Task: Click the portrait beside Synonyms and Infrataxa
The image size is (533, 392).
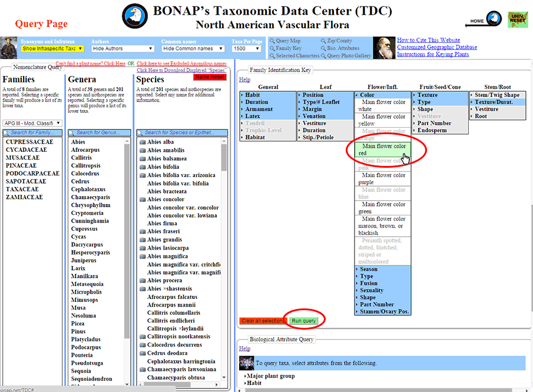Action: pyautogui.click(x=9, y=48)
